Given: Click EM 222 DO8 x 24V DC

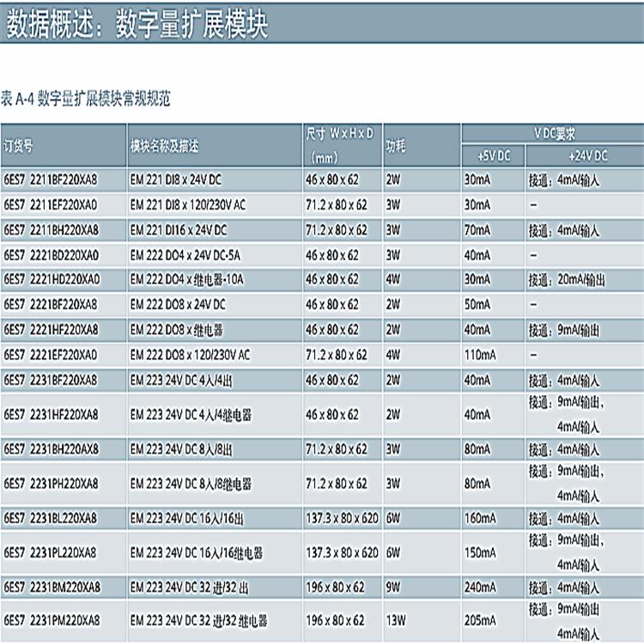Looking at the screenshot, I should coord(178,305).
